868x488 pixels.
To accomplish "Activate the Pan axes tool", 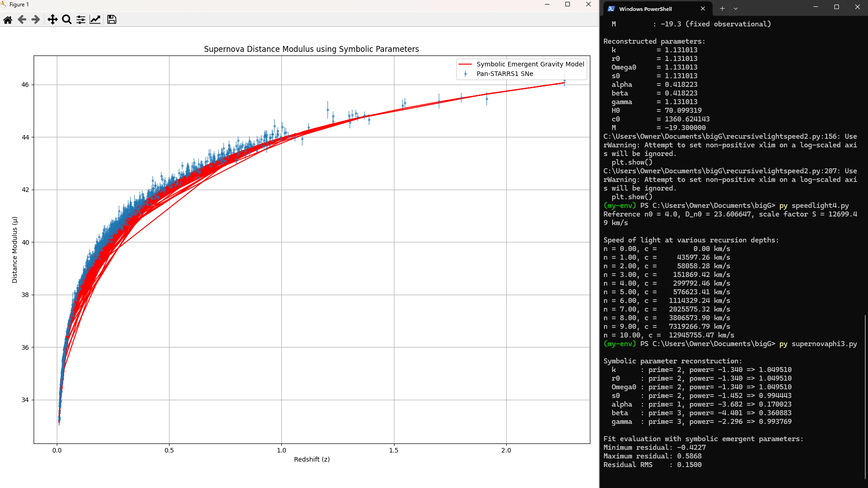I will click(53, 20).
